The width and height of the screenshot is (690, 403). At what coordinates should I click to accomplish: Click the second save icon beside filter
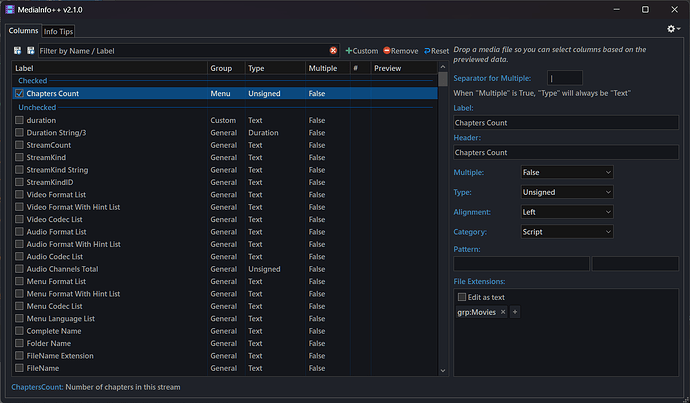point(30,50)
